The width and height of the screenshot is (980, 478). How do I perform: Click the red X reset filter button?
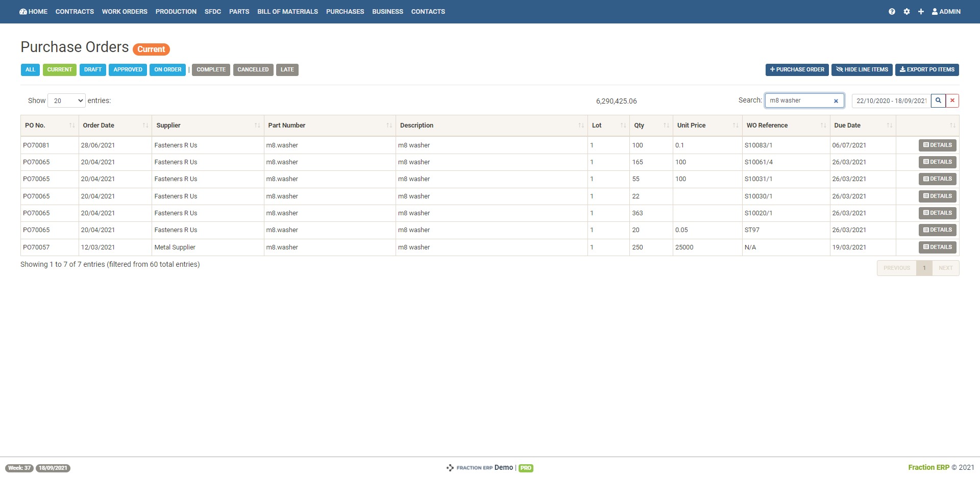click(x=952, y=100)
